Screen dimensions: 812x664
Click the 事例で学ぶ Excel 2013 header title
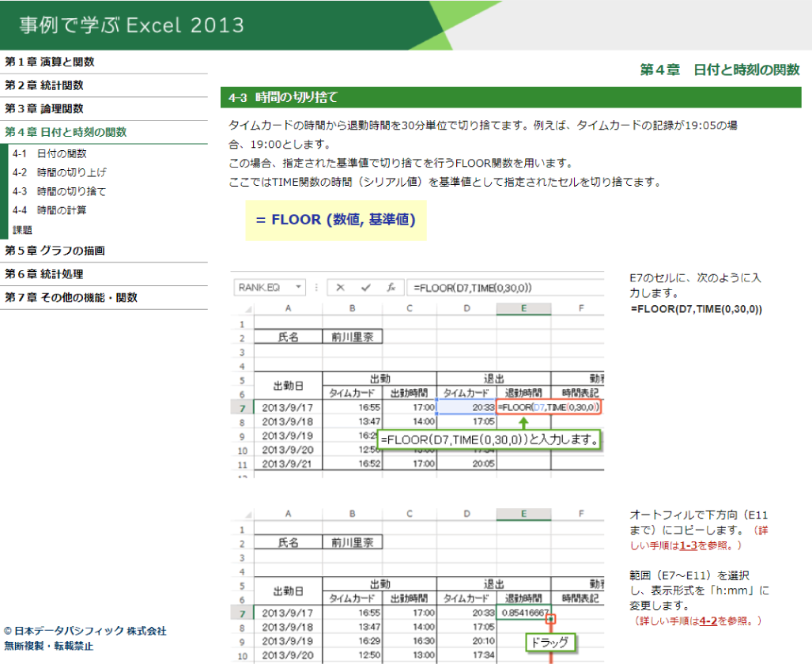[x=131, y=25]
